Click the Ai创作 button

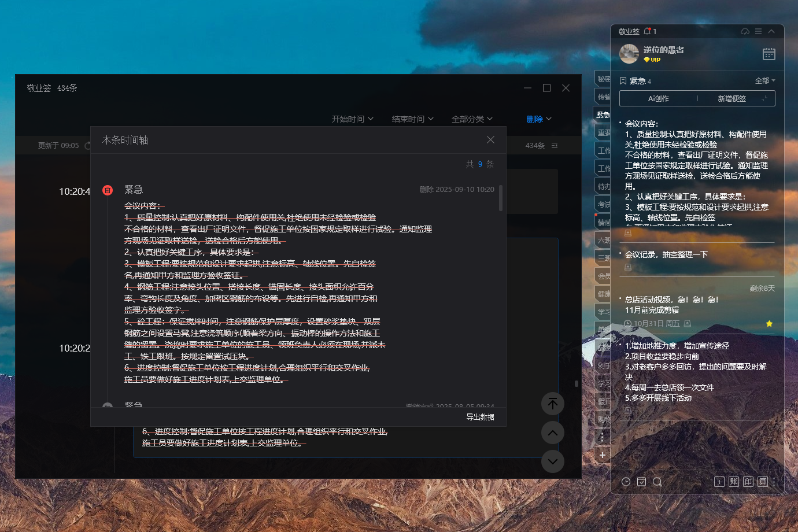click(658, 99)
